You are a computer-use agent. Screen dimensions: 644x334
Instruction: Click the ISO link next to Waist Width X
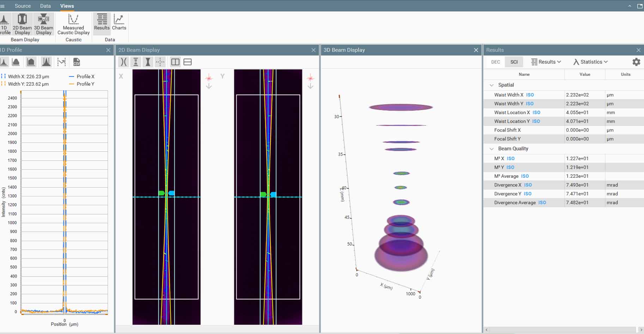tap(530, 95)
